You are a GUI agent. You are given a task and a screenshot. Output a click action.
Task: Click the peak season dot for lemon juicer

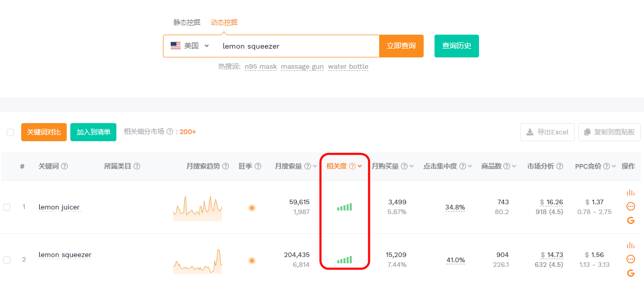point(252,208)
